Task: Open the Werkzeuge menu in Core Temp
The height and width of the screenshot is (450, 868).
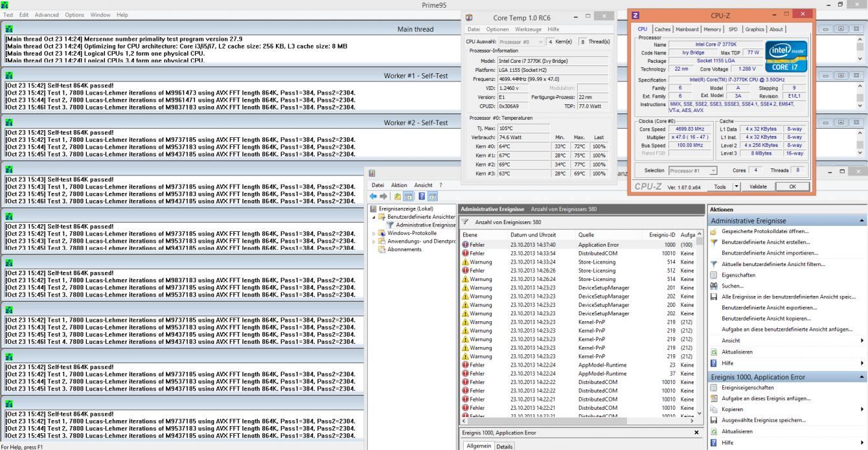Action: [x=529, y=29]
